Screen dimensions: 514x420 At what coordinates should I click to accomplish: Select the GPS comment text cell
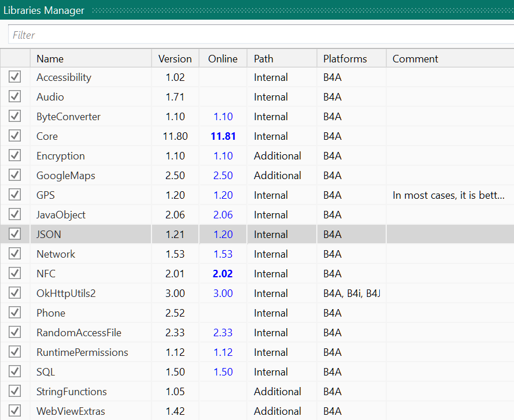(449, 195)
